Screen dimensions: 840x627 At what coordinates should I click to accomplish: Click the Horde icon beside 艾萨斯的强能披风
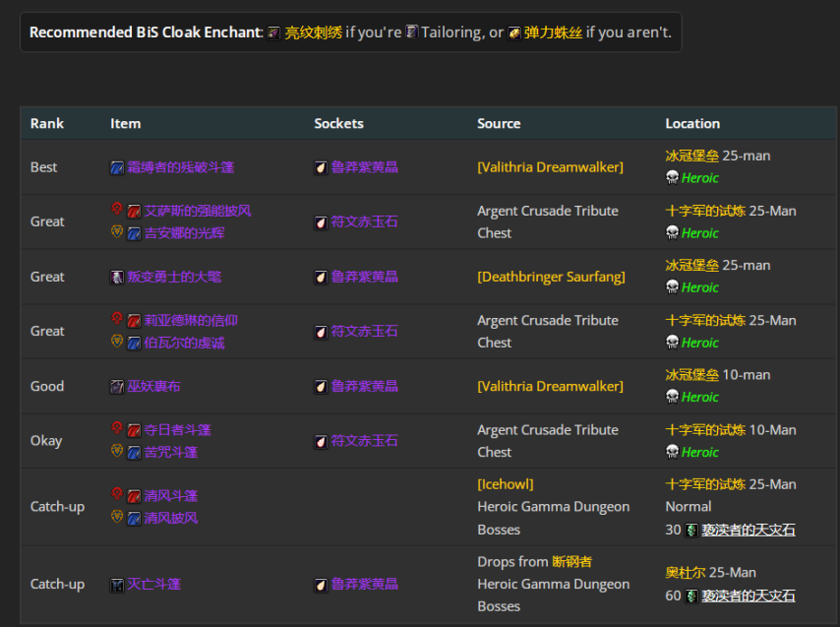tap(117, 210)
